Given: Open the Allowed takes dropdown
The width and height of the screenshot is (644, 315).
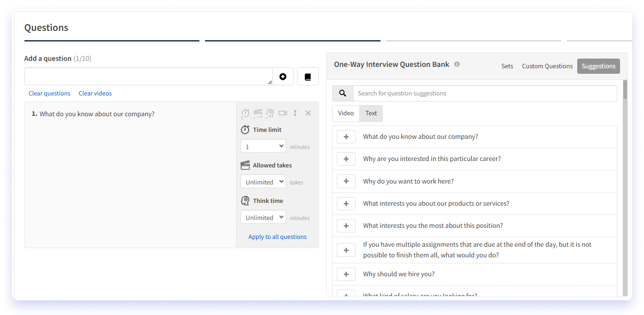Looking at the screenshot, I should point(263,182).
